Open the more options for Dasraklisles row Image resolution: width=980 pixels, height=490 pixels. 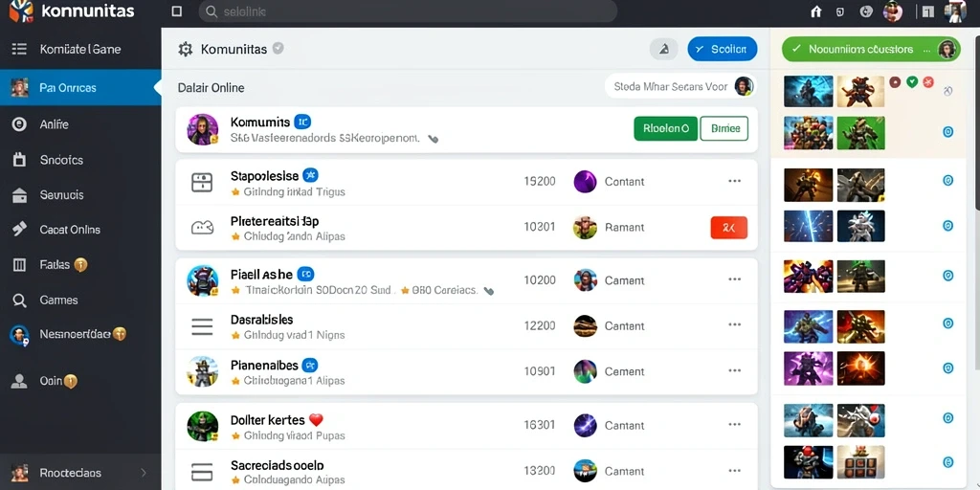pos(734,325)
